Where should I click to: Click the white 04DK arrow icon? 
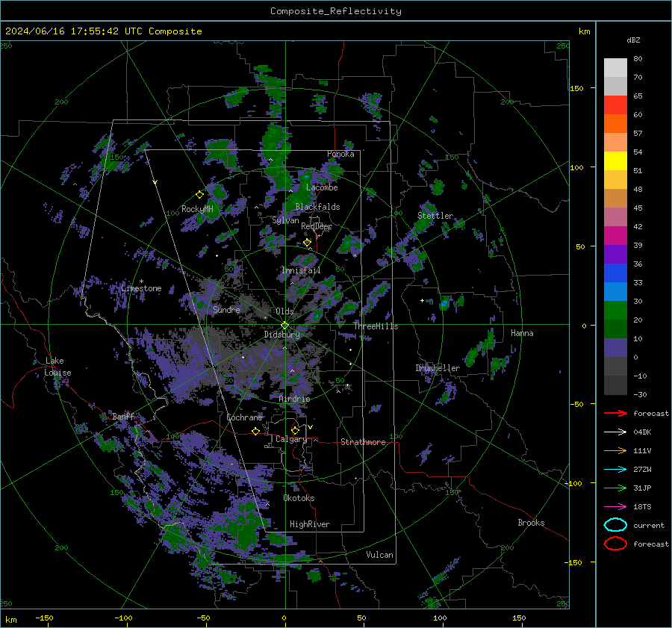[615, 432]
